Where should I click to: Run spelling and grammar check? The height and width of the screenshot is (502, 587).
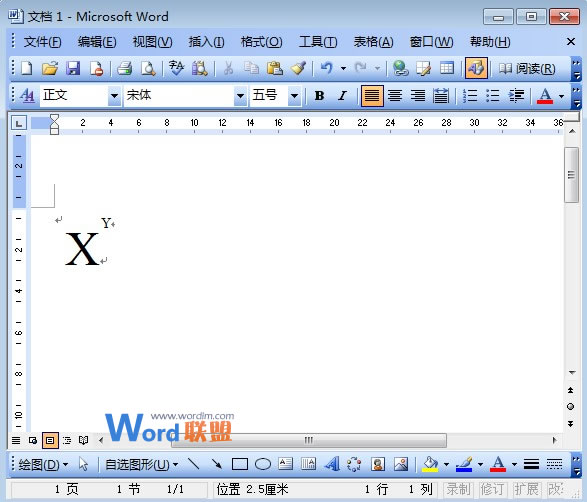(176, 69)
